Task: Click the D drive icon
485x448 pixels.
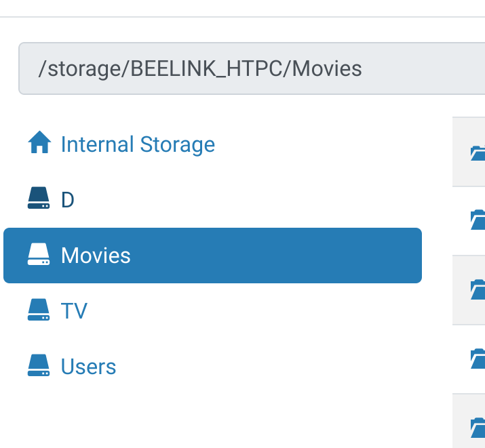Action: coord(39,199)
